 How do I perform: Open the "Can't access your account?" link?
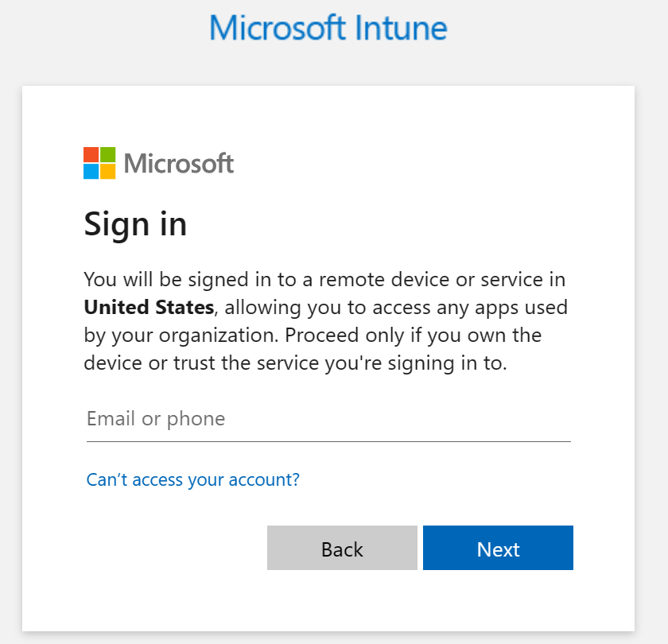click(192, 480)
